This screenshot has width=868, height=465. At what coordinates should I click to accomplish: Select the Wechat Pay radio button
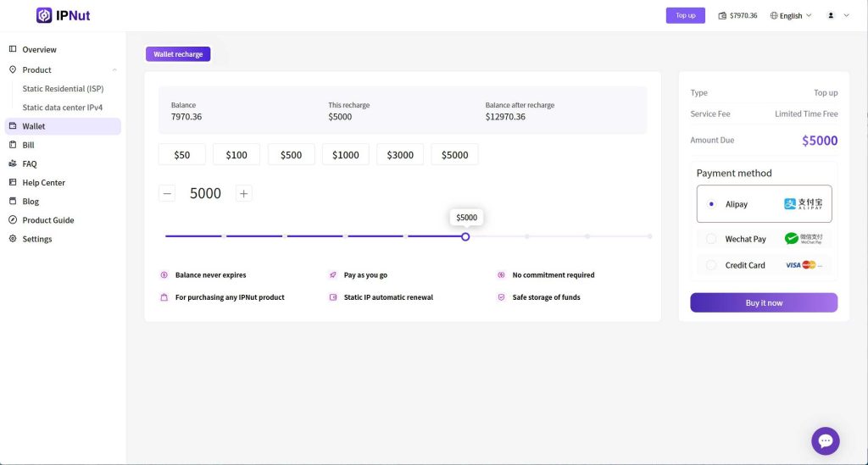(711, 239)
